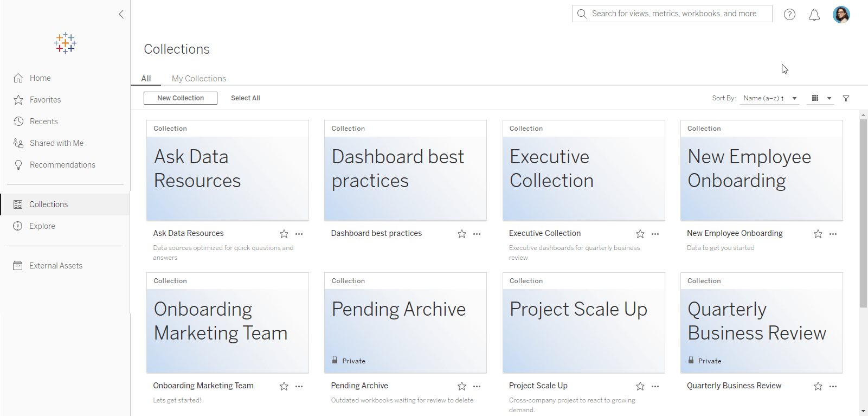This screenshot has width=868, height=416.
Task: Click Select All collections
Action: point(245,98)
